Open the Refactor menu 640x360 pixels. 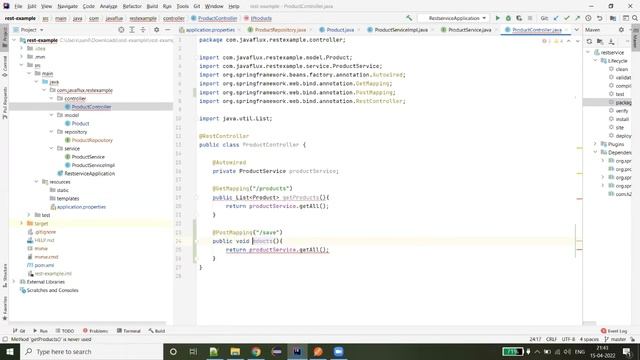click(x=132, y=6)
